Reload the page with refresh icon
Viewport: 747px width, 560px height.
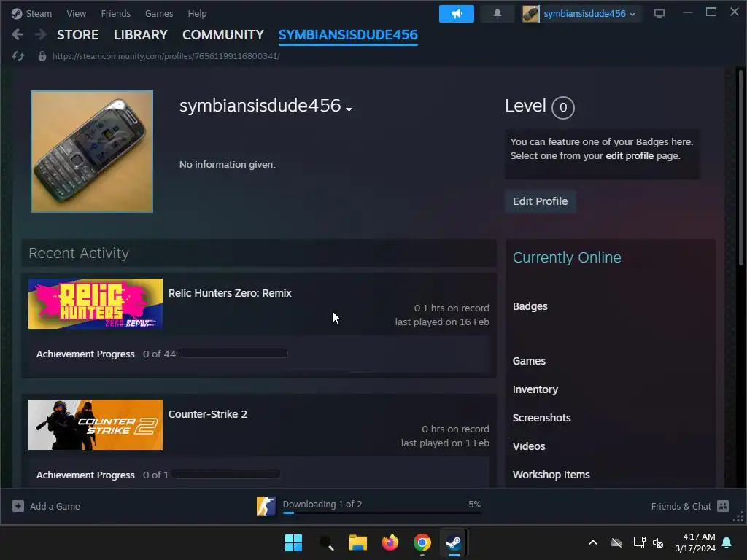18,56
